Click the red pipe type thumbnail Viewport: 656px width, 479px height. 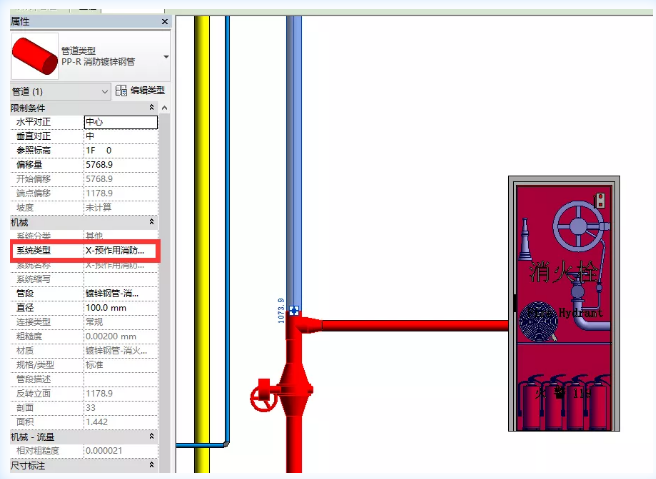35,56
